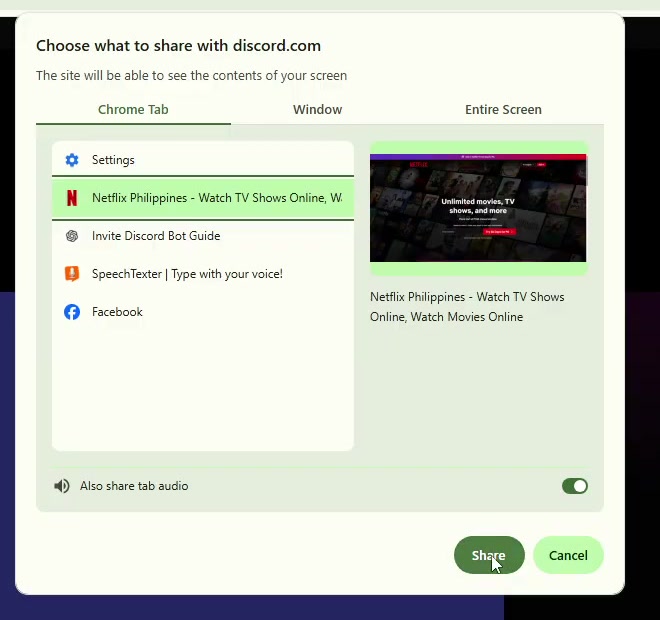Image resolution: width=660 pixels, height=620 pixels.
Task: Switch to the Chrome Tab tab
Action: point(133,109)
